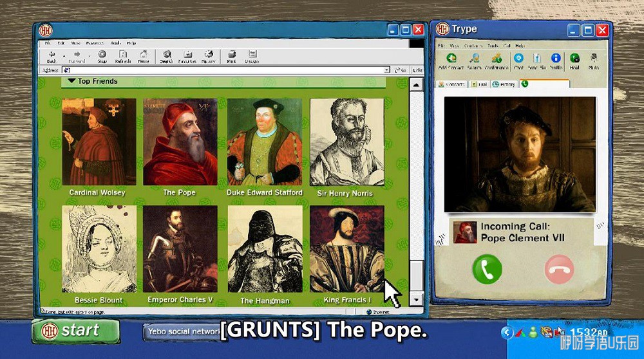This screenshot has height=359, width=644.
Task: Answer the incoming call with green phone
Action: click(487, 269)
